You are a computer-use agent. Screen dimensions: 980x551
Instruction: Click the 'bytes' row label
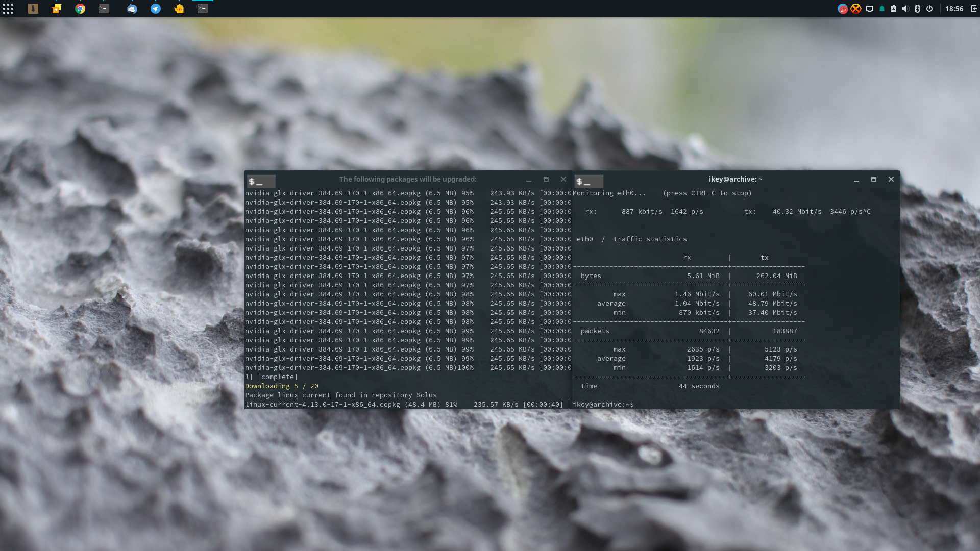click(x=591, y=276)
